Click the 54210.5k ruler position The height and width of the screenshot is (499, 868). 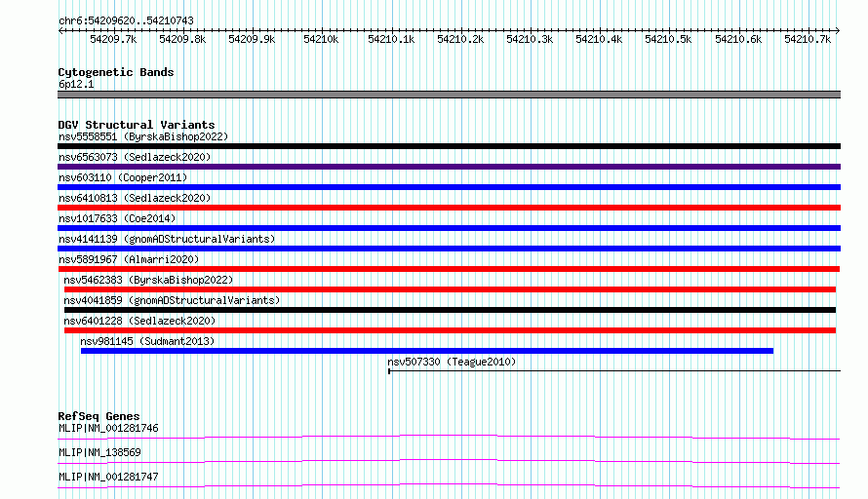pos(668,39)
